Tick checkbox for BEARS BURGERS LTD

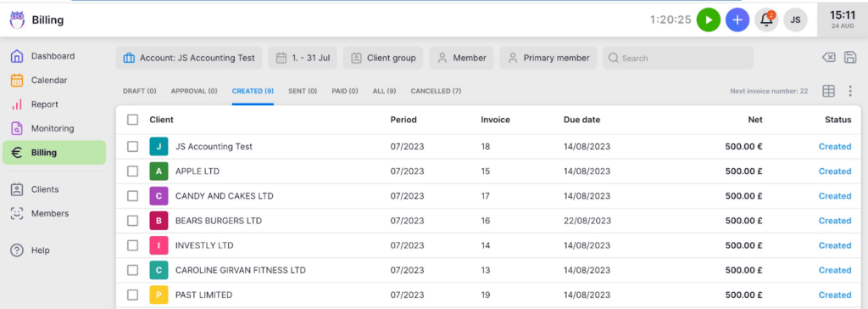point(132,221)
